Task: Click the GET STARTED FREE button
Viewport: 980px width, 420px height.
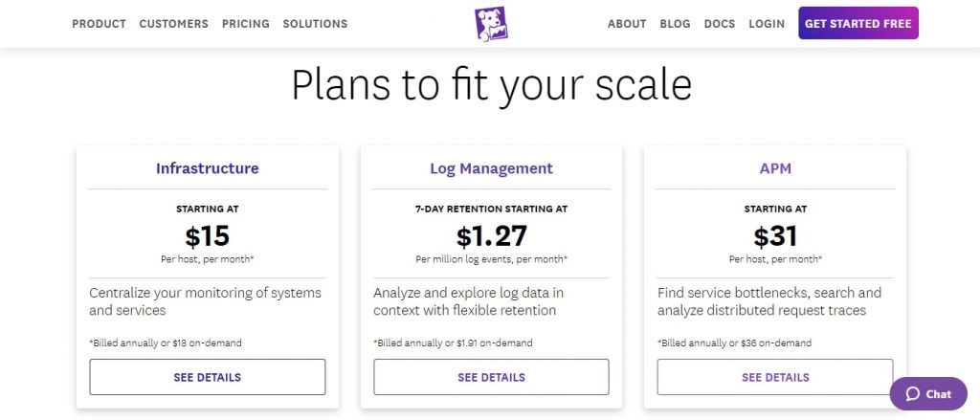Action: [858, 23]
